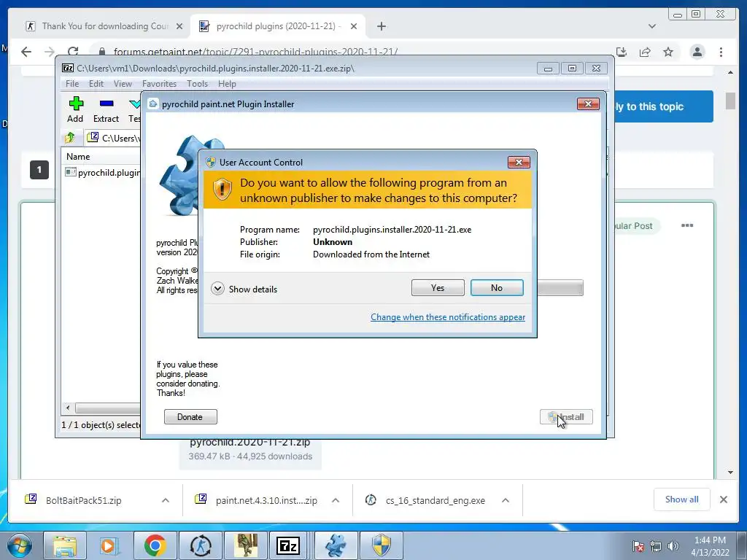Click the Install button in plugin installer

click(566, 416)
